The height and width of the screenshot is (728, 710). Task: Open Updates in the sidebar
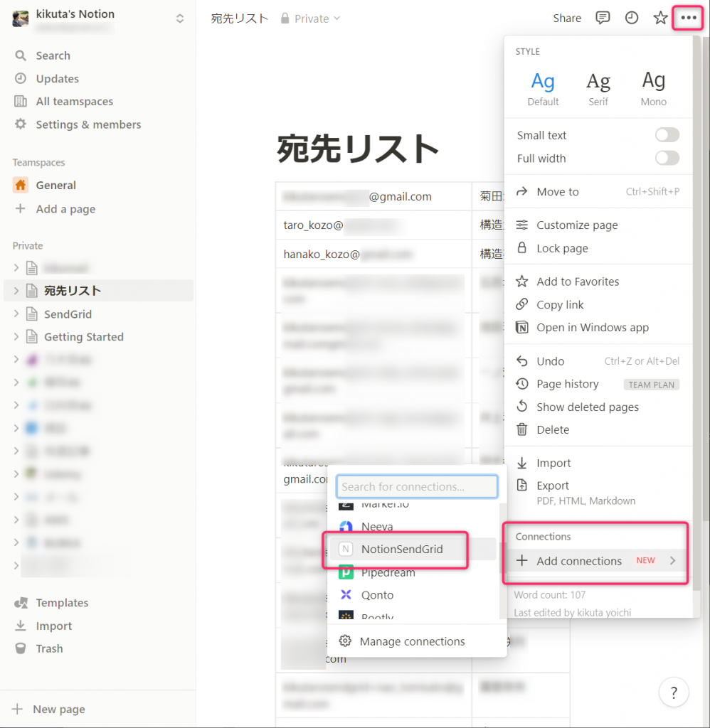pos(56,78)
